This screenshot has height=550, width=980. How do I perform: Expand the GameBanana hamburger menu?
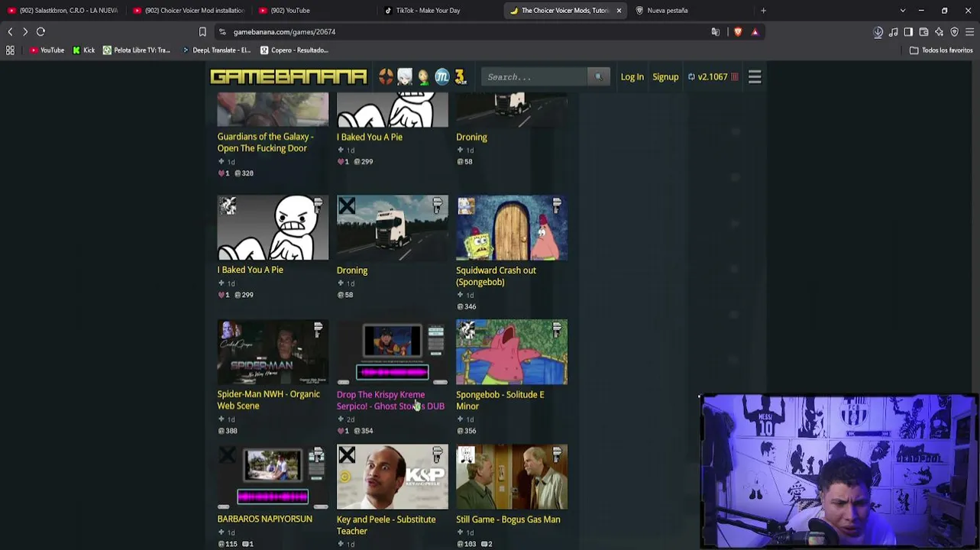755,76
